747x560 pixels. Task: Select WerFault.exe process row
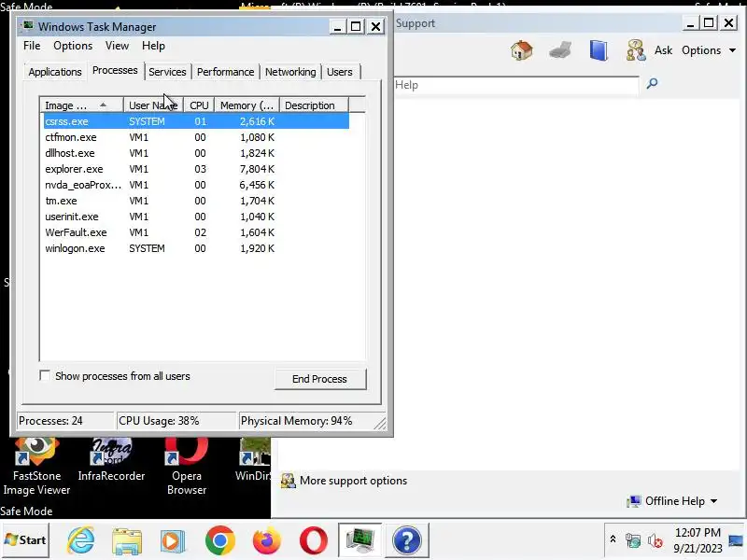(196, 232)
